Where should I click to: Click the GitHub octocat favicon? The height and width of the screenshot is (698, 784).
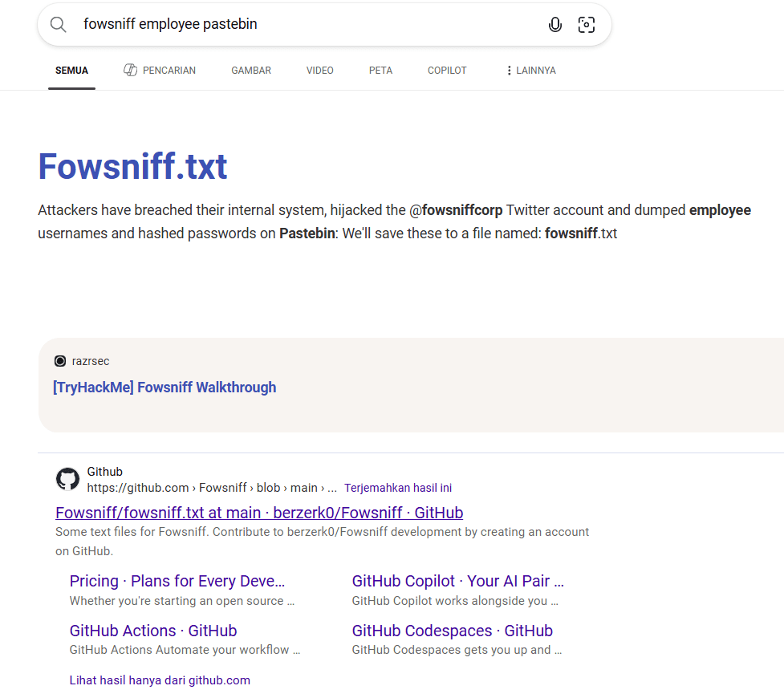67,480
